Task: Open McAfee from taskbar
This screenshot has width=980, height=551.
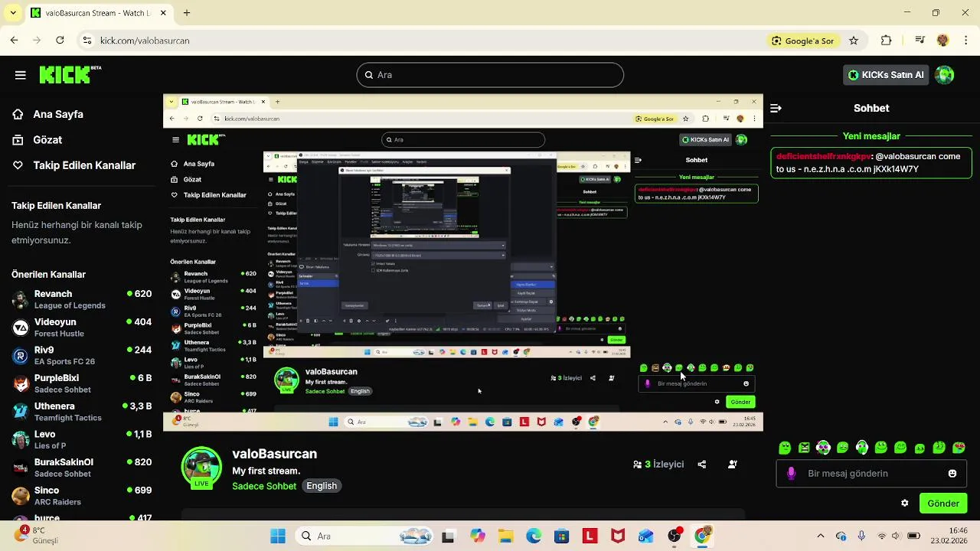Action: pos(618,536)
